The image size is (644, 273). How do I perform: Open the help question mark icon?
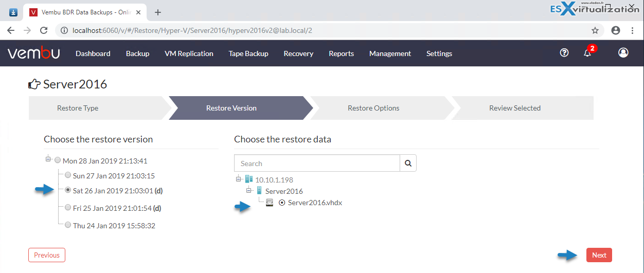(x=564, y=52)
